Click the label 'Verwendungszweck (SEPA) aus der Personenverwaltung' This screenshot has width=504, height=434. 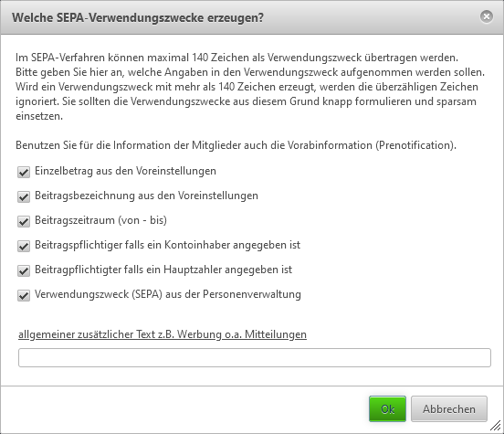pos(168,294)
